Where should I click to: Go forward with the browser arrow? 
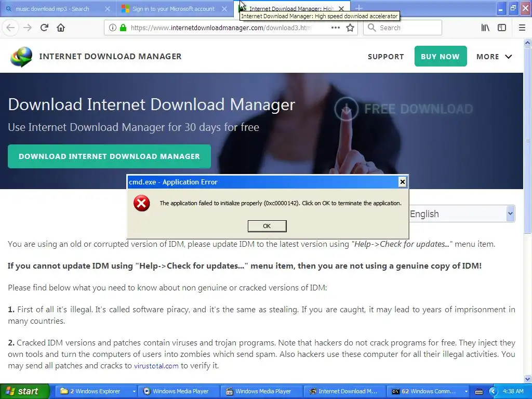[x=28, y=28]
